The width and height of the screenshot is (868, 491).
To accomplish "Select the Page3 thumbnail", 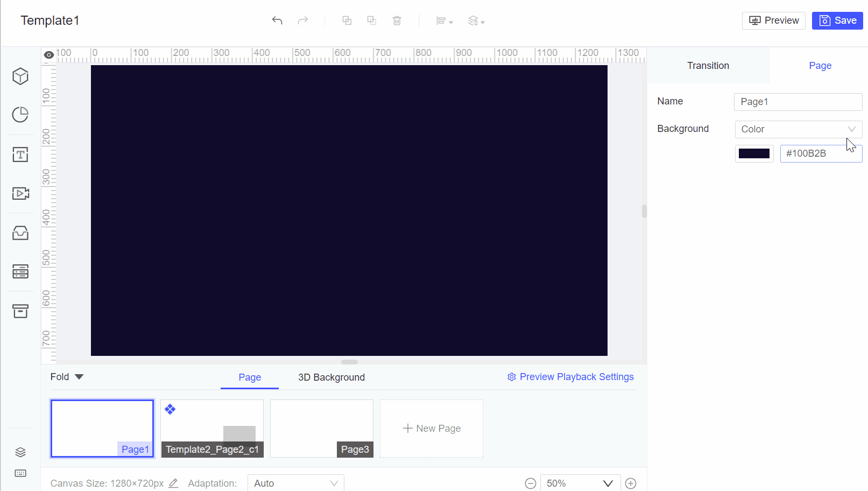I will 321,428.
